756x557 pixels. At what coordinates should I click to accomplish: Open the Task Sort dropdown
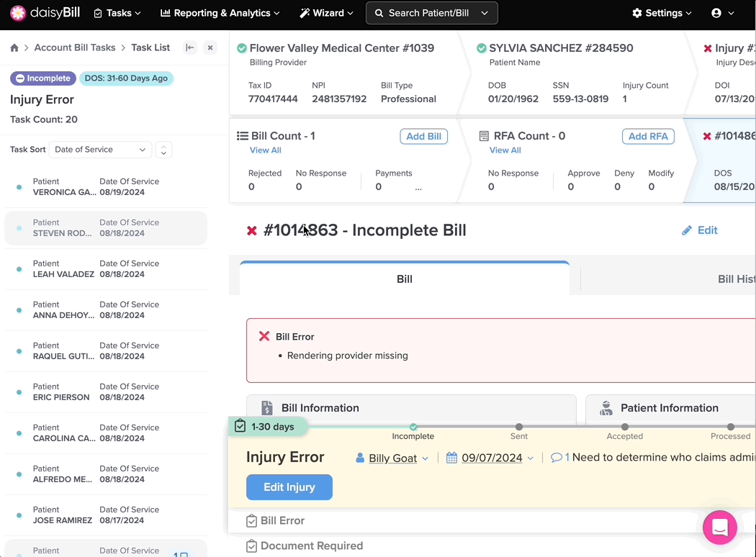pos(100,150)
